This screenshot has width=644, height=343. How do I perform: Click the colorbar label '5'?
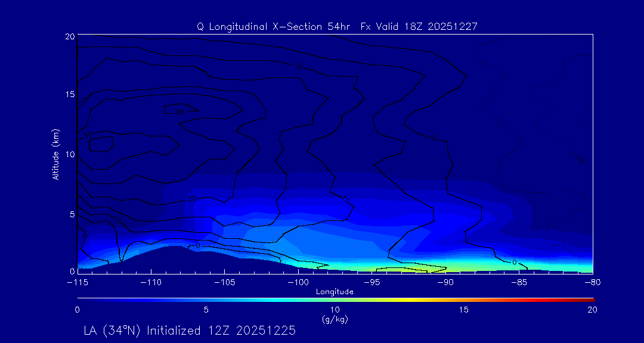click(206, 310)
